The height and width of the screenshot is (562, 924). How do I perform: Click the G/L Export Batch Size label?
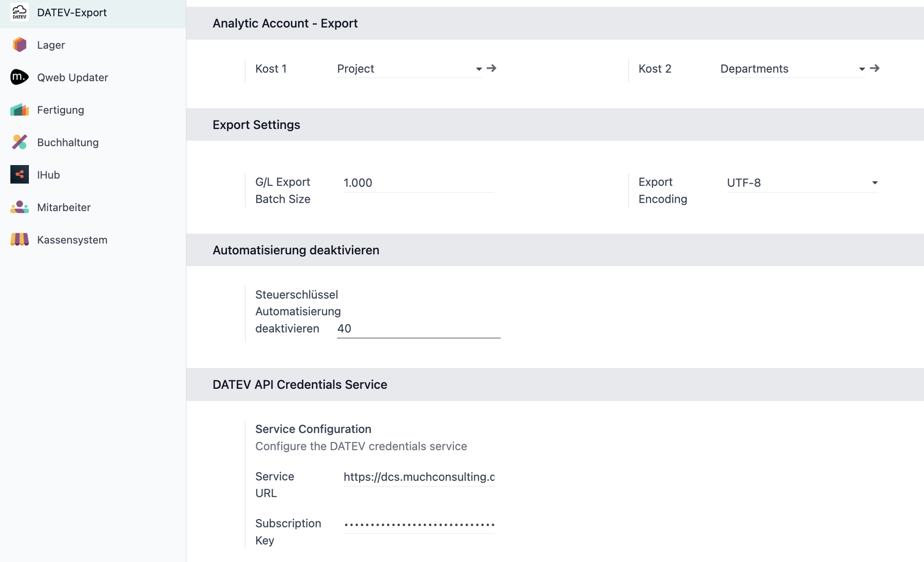pyautogui.click(x=282, y=191)
